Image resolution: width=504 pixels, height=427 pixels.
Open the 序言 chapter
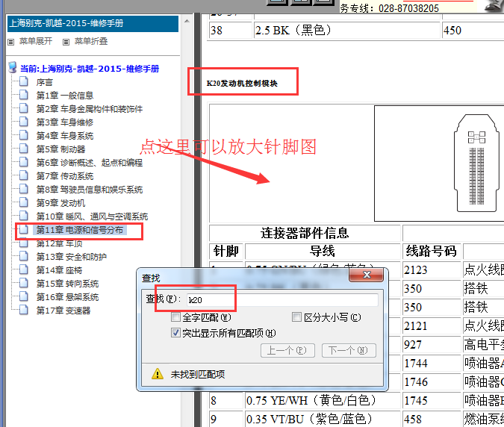tap(44, 82)
